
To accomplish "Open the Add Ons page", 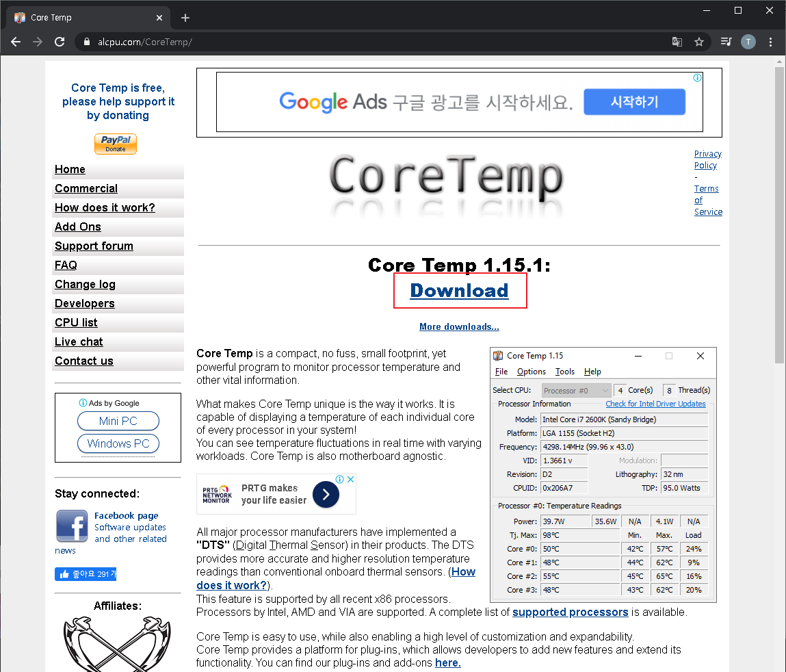I will pos(78,227).
